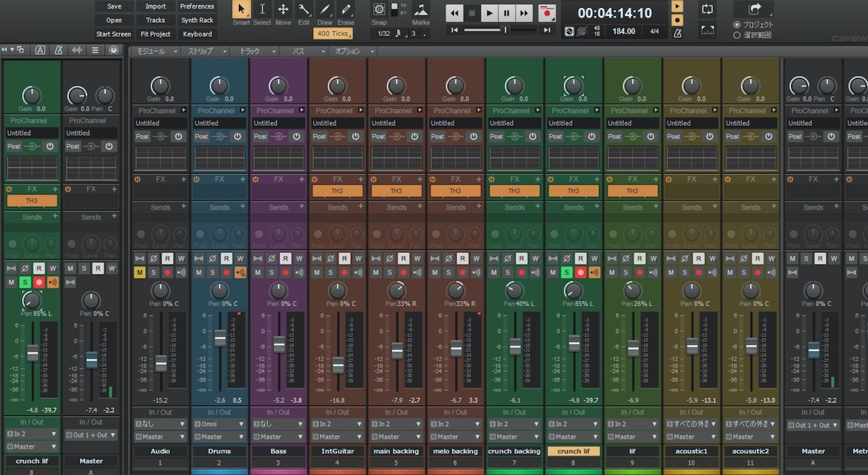868x475 pixels.
Task: Click the Save button
Action: (x=114, y=6)
